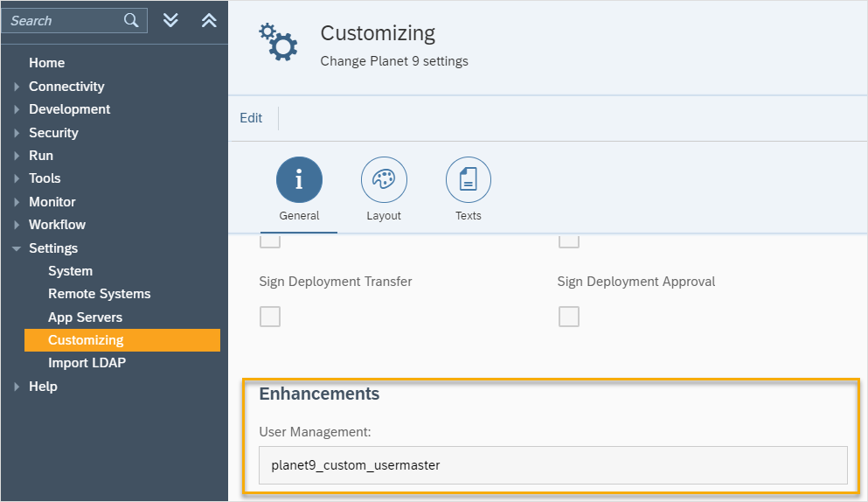Viewport: 868px width, 502px height.
Task: Expand the Connectivity menu arrow
Action: (17, 87)
